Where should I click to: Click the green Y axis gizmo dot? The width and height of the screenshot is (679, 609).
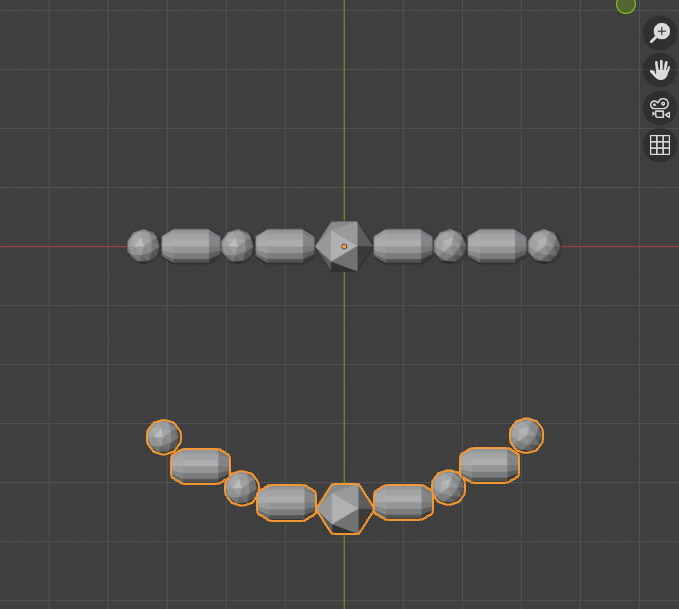(x=626, y=5)
